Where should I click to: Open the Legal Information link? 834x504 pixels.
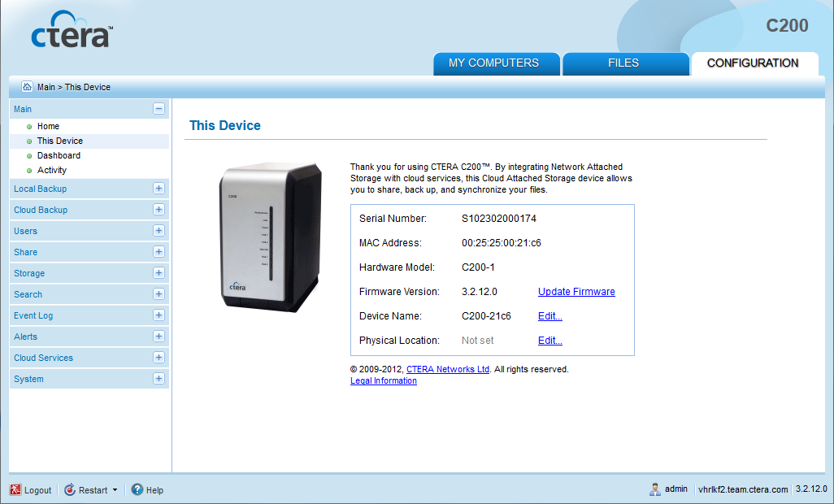(x=384, y=380)
